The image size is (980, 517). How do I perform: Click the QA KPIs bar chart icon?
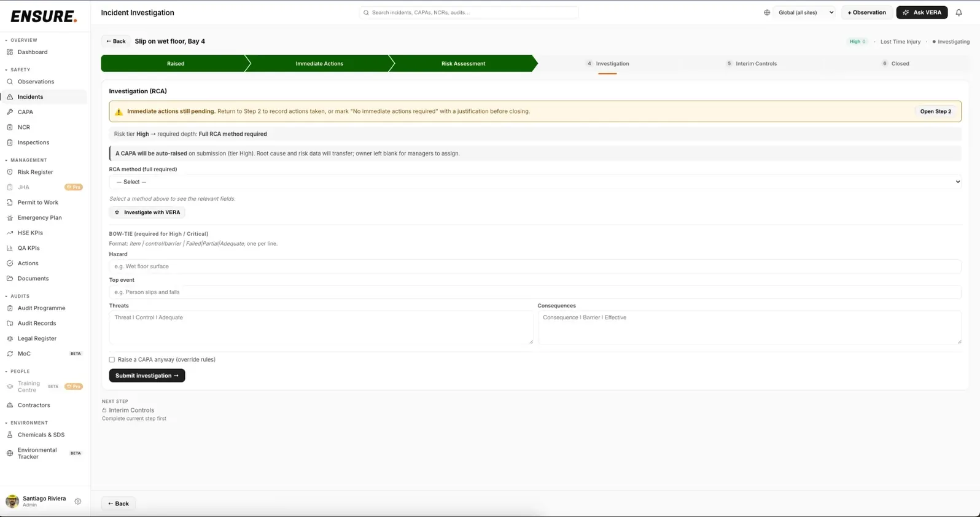coord(10,248)
